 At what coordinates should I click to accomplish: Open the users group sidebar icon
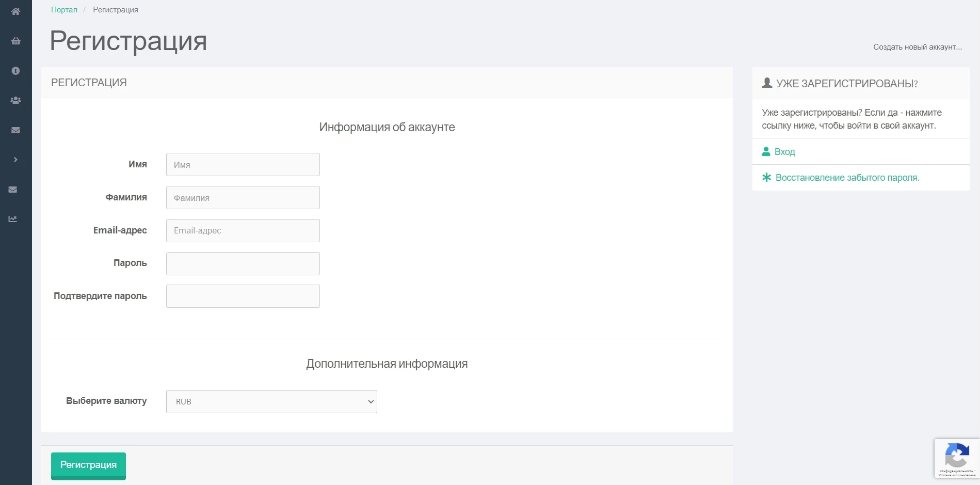tap(16, 100)
